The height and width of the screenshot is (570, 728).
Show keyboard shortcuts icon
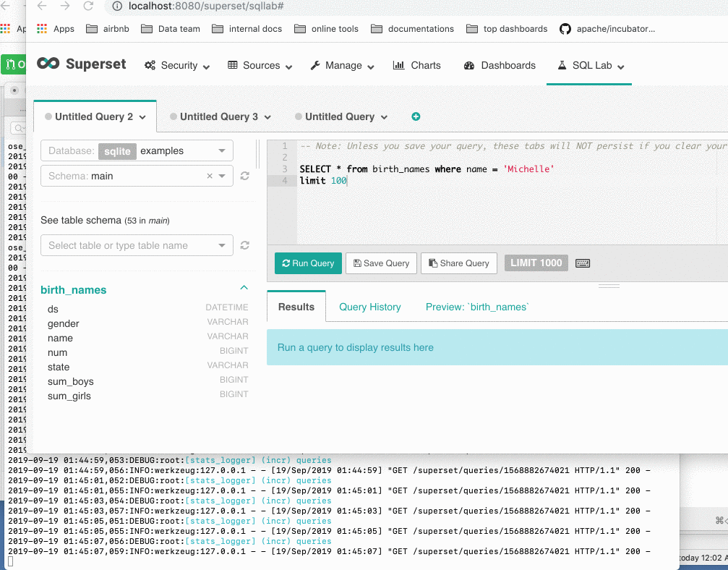[x=583, y=263]
